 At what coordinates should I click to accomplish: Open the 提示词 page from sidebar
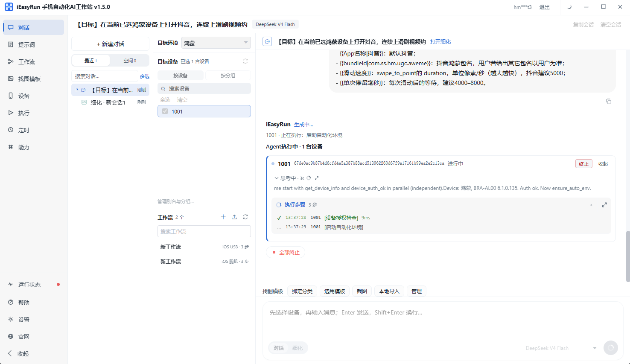click(33, 45)
